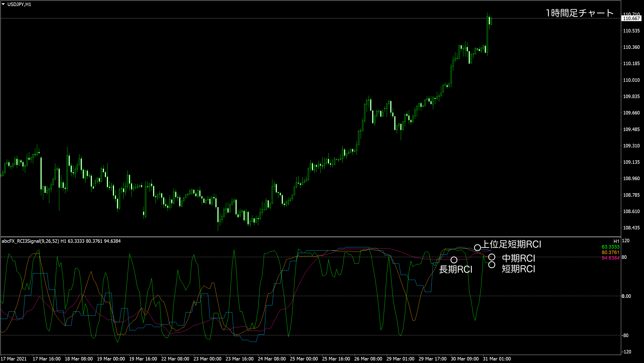
Task: Click the USDJPY,H1 chart title
Action: pos(19,4)
